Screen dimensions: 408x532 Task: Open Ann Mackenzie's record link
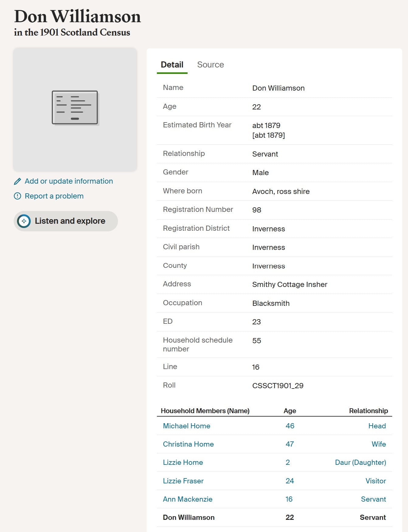188,499
